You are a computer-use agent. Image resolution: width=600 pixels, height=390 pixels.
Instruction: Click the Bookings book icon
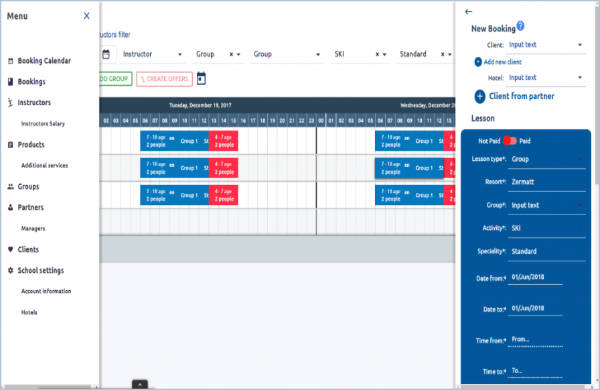coord(10,82)
